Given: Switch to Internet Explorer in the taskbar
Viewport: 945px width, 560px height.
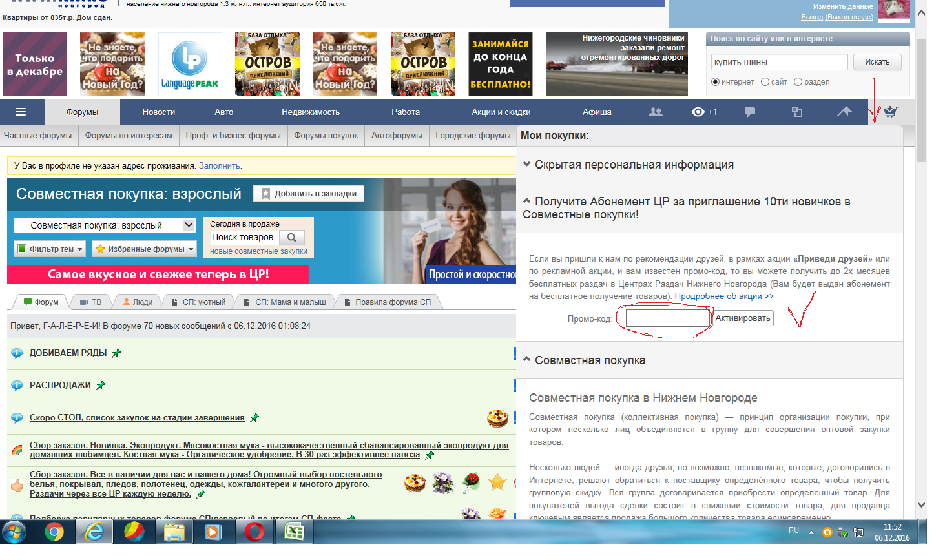Looking at the screenshot, I should [94, 532].
